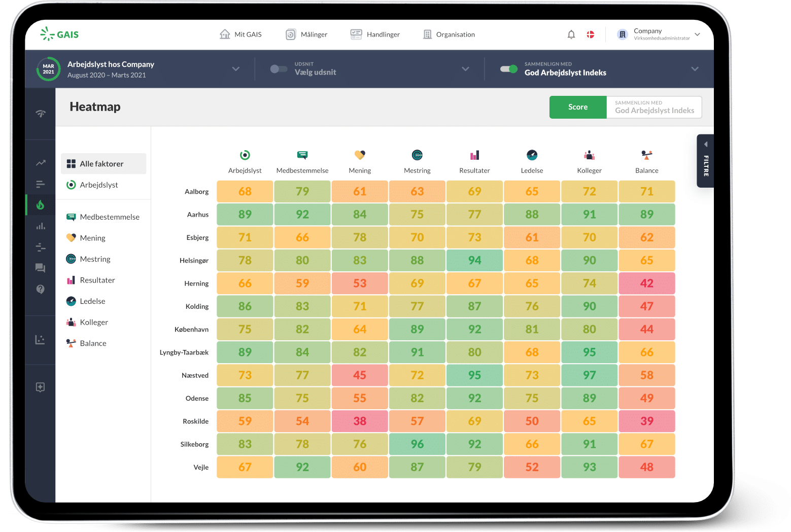Click the Arbejdslyst column header icon
This screenshot has height=532, width=791.
(245, 155)
